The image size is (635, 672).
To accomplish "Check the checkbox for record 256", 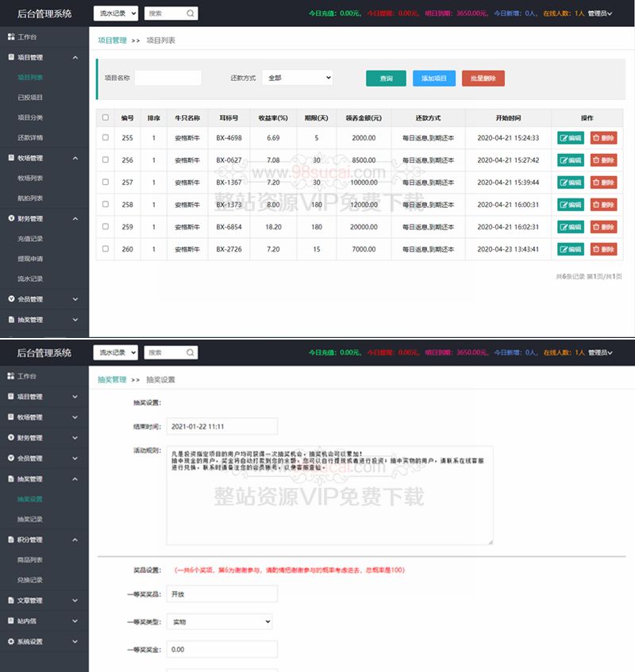I will click(x=104, y=159).
